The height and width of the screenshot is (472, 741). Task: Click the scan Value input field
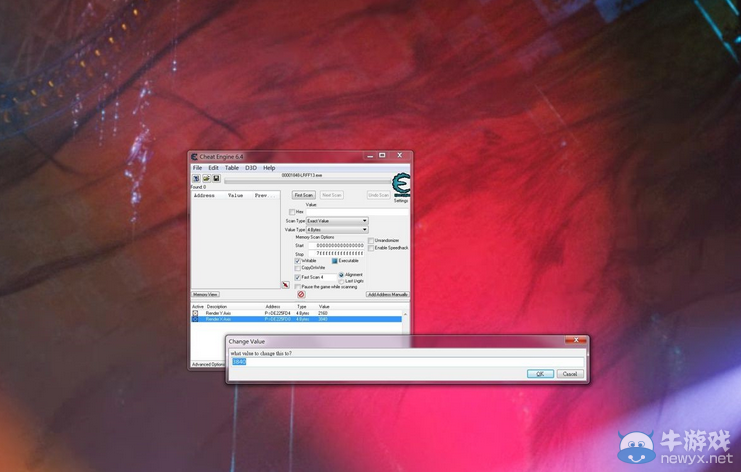[x=357, y=212]
